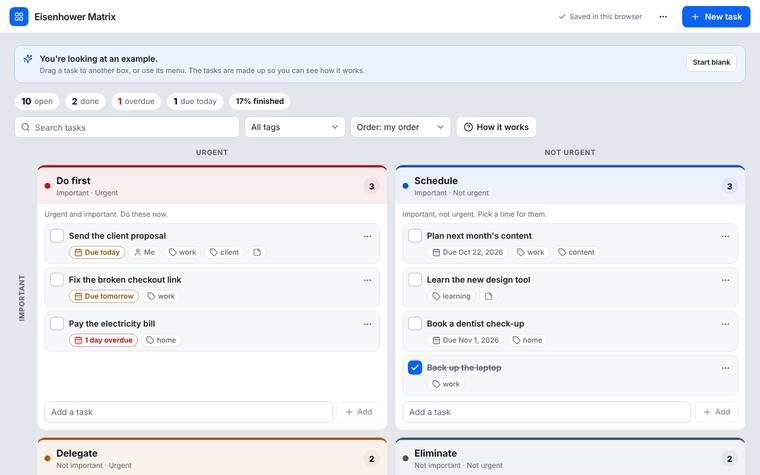Click the Eisenhower Matrix app logo icon

click(19, 16)
